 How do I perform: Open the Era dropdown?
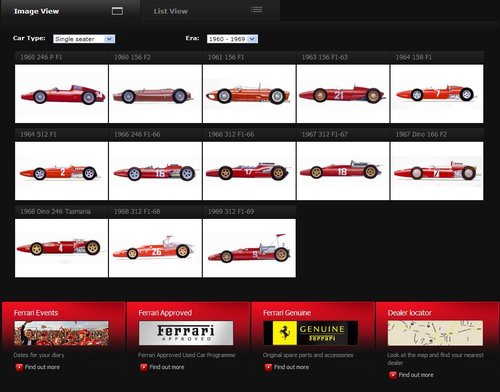point(232,39)
